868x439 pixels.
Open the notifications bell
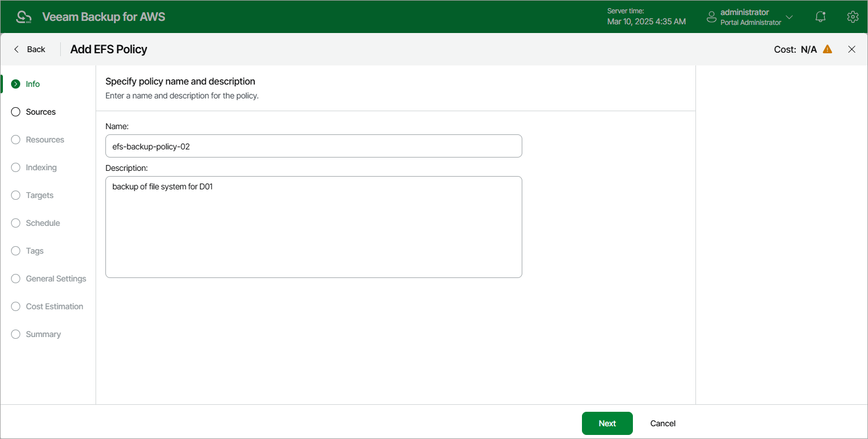point(820,17)
